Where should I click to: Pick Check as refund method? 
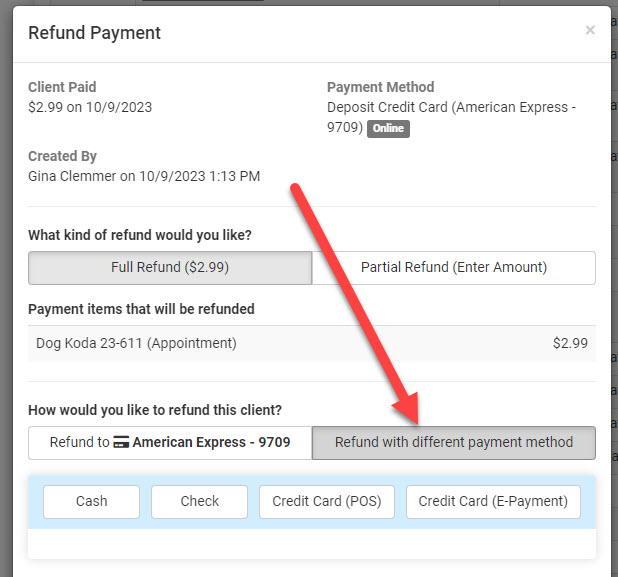click(199, 502)
